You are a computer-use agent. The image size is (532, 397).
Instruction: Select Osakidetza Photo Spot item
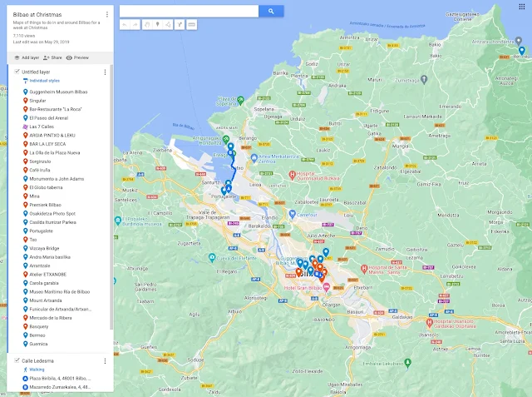(52, 214)
